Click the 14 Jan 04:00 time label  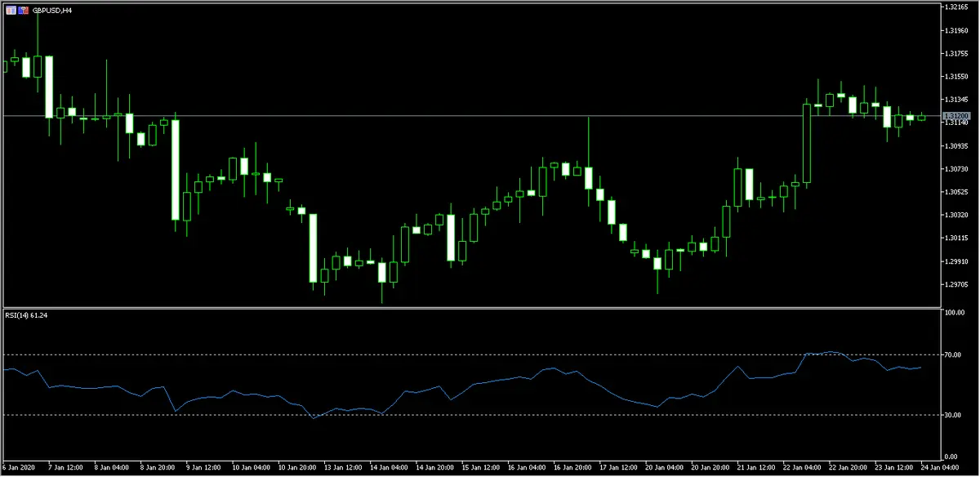[x=390, y=468]
